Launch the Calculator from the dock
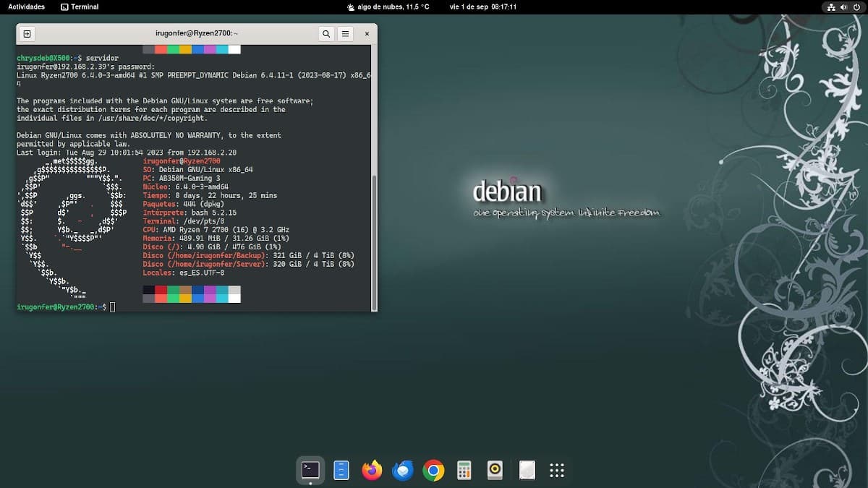868x488 pixels. pos(464,471)
